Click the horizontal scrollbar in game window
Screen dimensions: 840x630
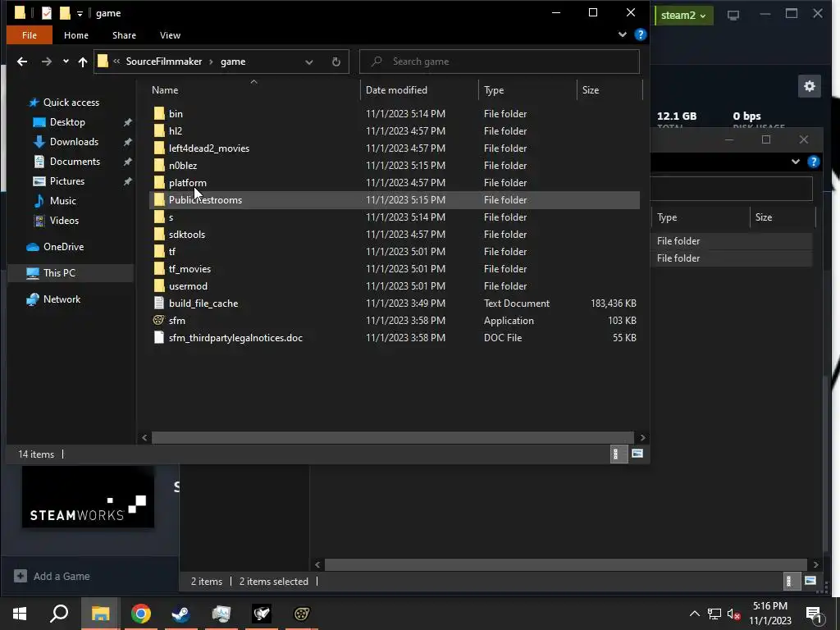[393, 438]
